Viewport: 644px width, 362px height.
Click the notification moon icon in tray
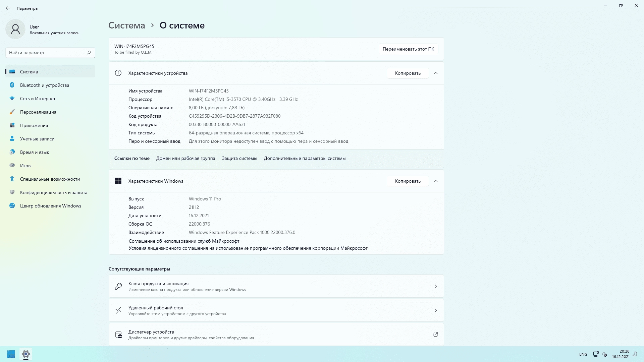635,354
